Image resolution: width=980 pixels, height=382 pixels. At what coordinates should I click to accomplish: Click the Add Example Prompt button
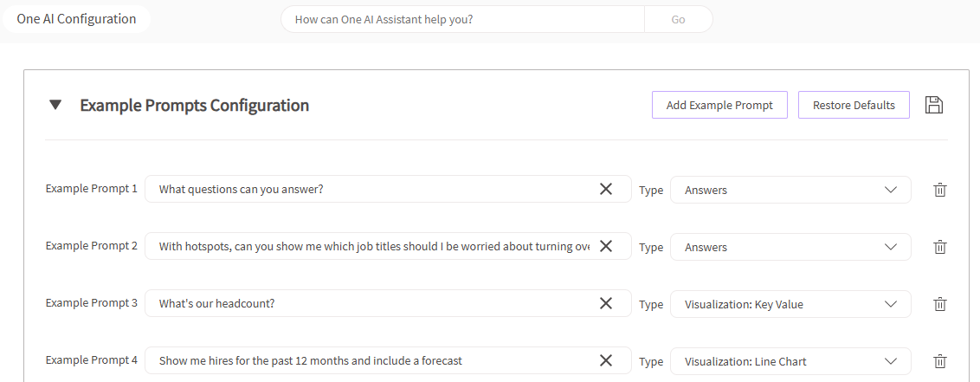click(x=719, y=105)
